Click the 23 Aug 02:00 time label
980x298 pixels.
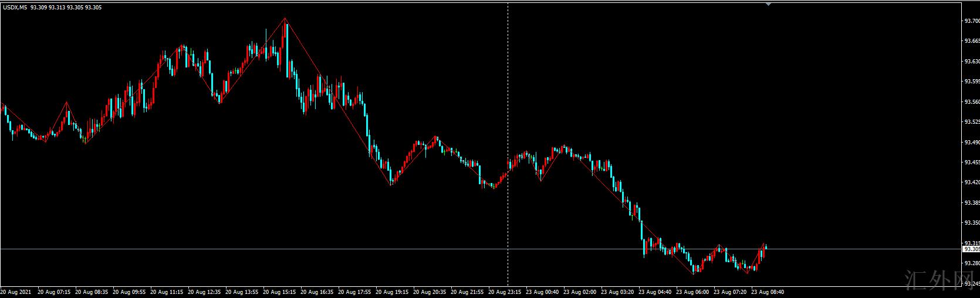pyautogui.click(x=580, y=292)
